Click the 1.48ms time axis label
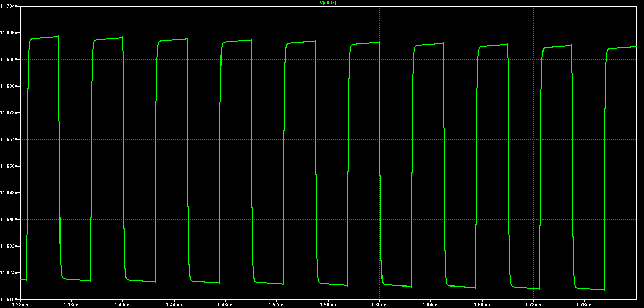 (x=226, y=305)
